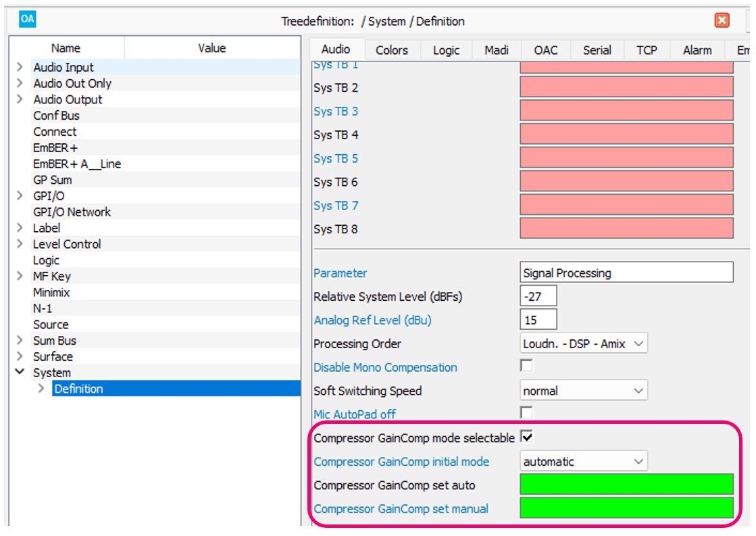Enable the Disable Mono Compensation checkbox
The image size is (756, 536).
pos(526,366)
